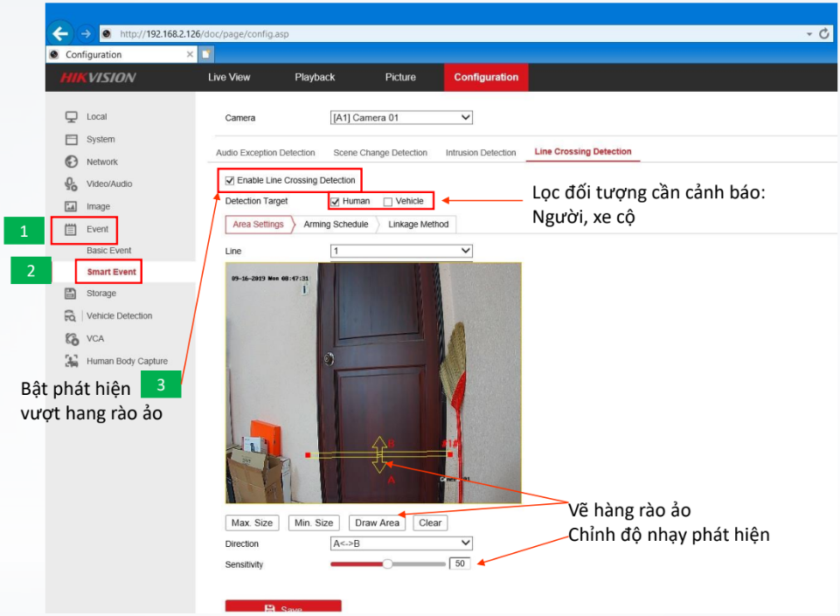Click the Video/Audio icon in sidebar

72,183
